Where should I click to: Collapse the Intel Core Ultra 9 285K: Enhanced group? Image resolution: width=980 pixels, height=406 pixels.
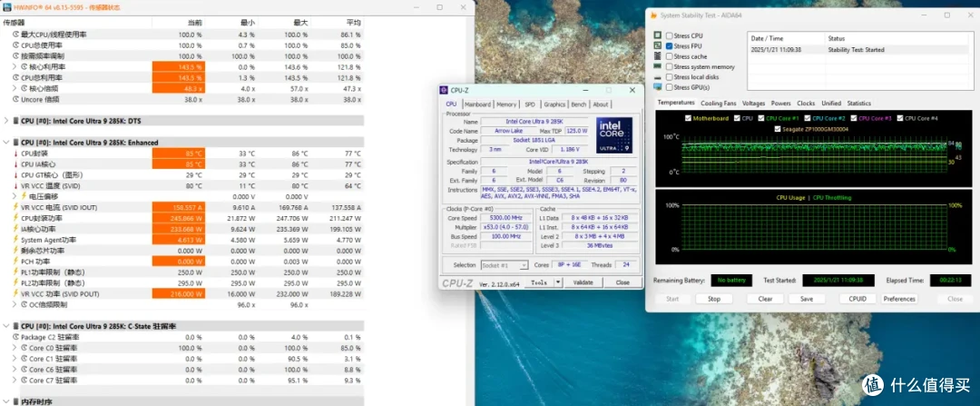pos(6,142)
